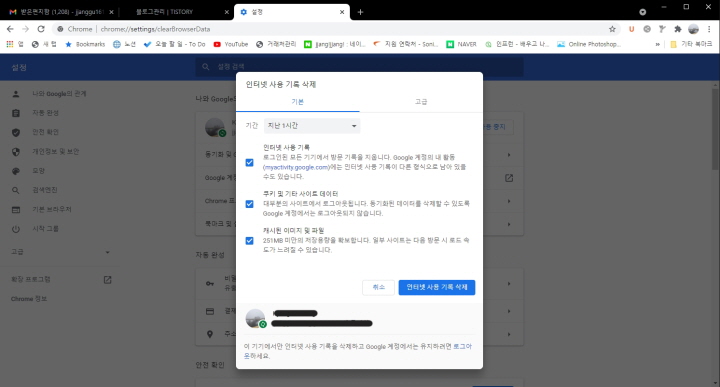Image resolution: width=720 pixels, height=387 pixels.
Task: Click the external link icon beside 확장 프로그램
Action: click(x=107, y=280)
